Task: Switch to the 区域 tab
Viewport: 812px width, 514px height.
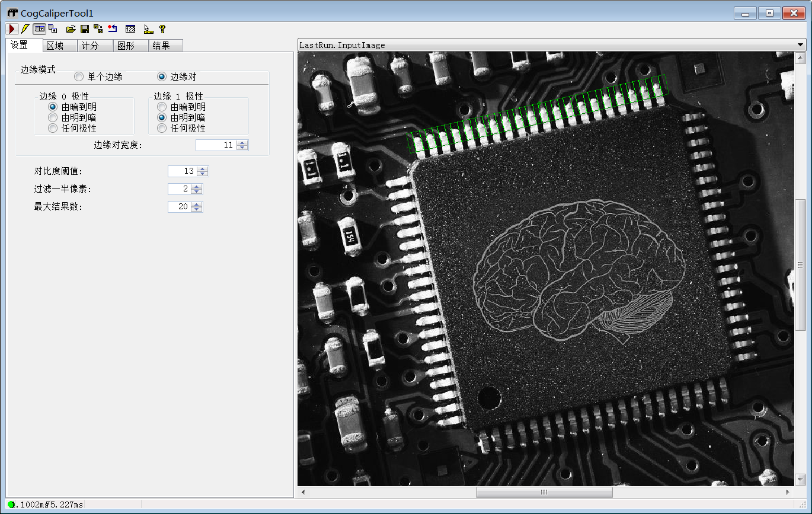Action: point(60,46)
